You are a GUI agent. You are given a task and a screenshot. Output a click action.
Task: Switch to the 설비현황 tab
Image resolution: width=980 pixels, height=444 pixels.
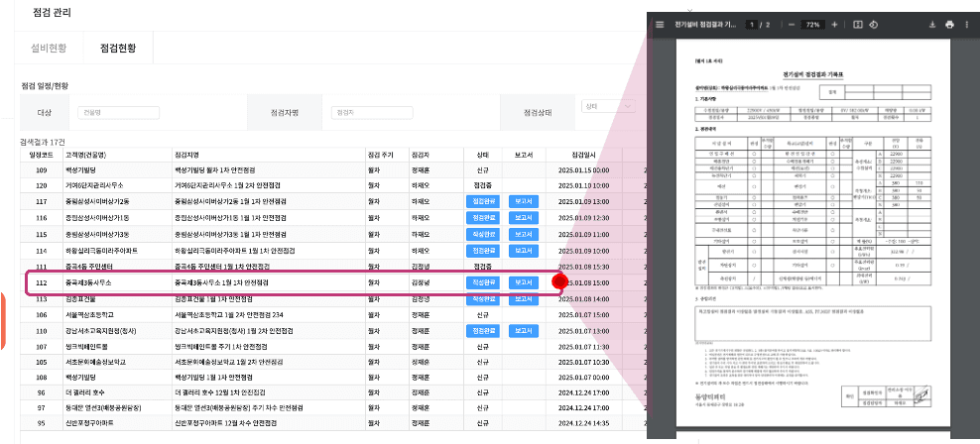click(x=49, y=49)
